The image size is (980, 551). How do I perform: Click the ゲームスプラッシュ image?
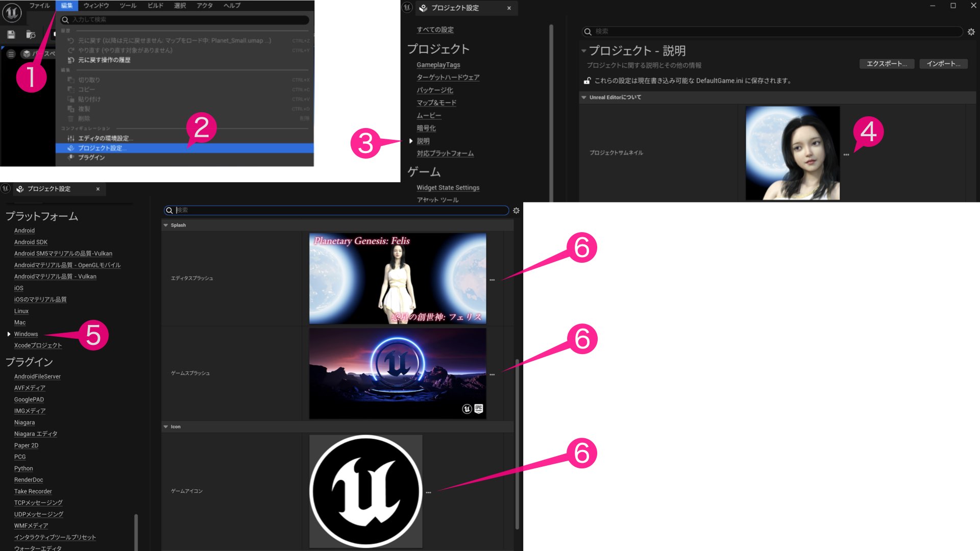pyautogui.click(x=398, y=373)
